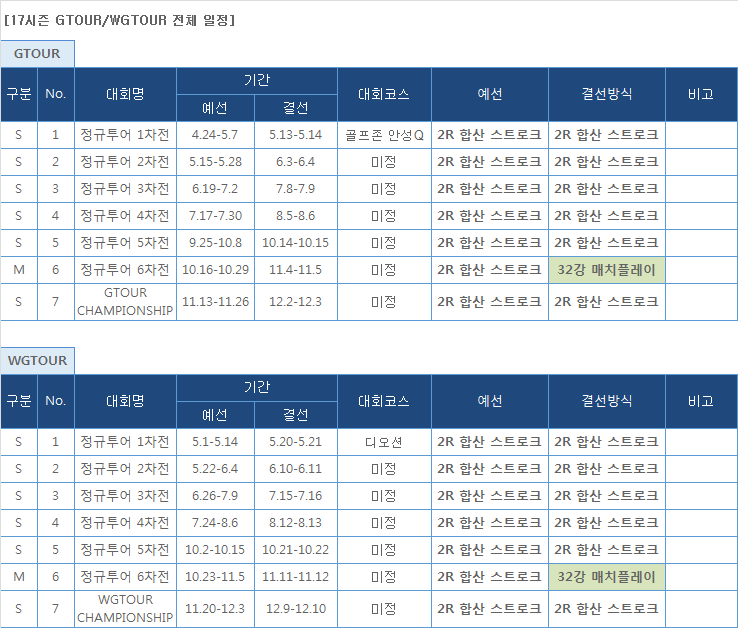
Task: Select the WGTOUR tab label
Action: pos(37,361)
